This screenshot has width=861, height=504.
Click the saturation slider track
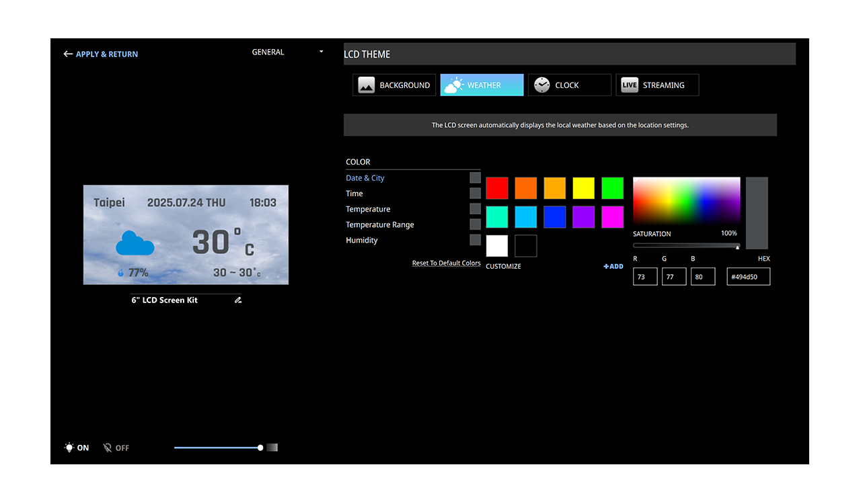tap(685, 246)
